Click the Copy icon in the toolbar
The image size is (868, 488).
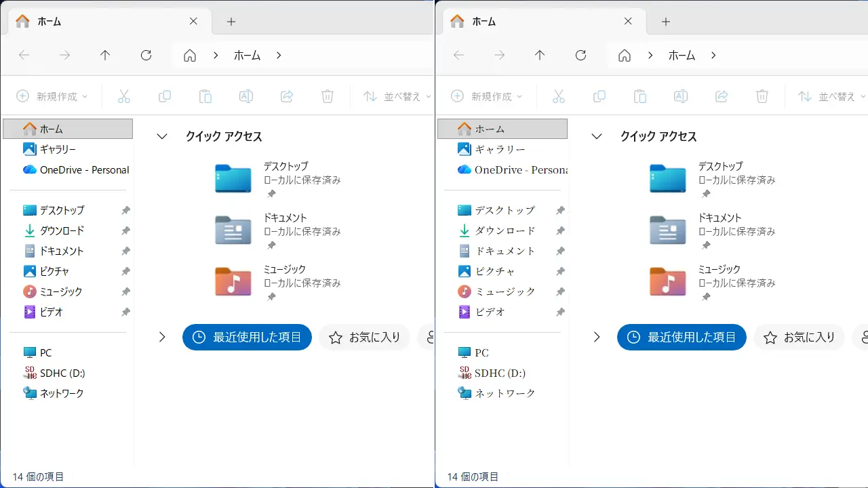click(x=165, y=96)
